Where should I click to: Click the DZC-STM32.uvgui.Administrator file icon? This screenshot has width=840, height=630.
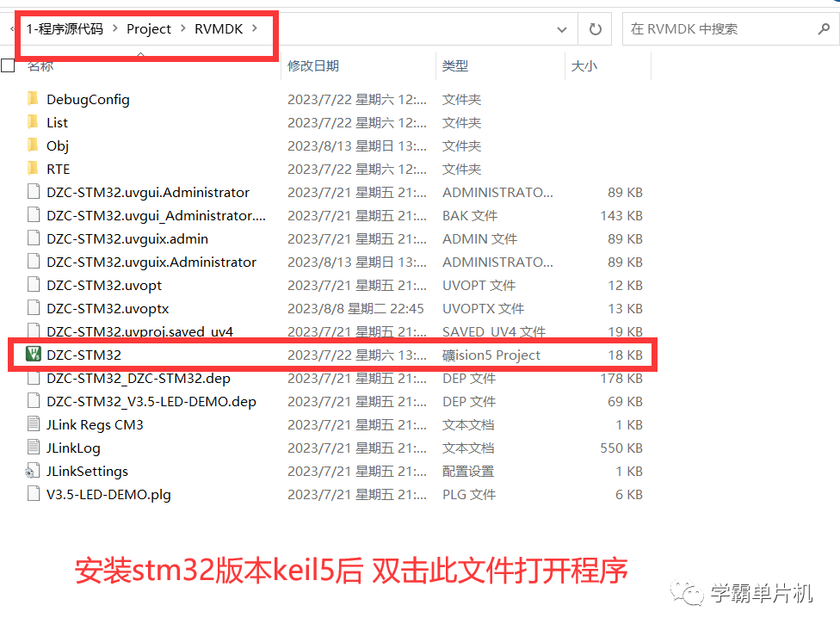point(34,192)
